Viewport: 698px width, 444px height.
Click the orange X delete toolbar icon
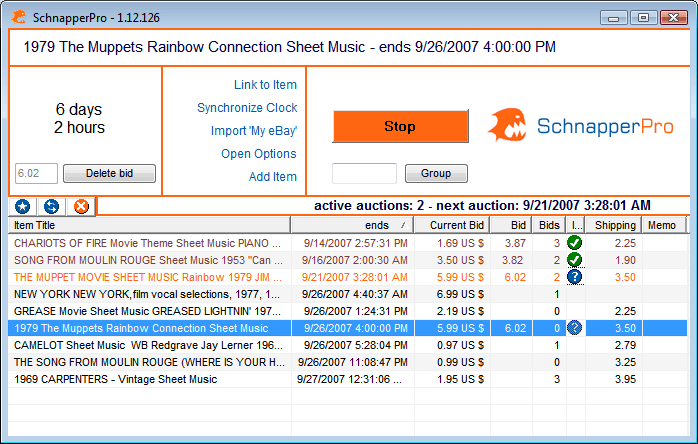81,207
